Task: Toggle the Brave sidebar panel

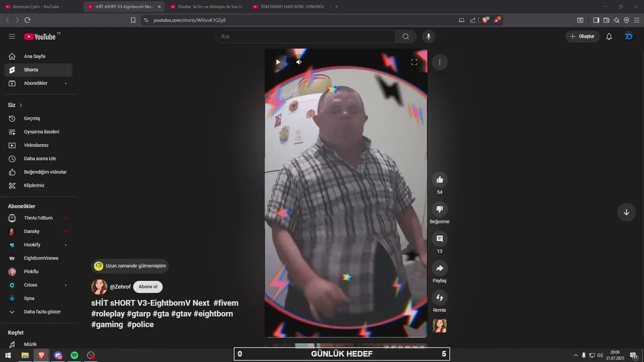Action: coord(596,20)
